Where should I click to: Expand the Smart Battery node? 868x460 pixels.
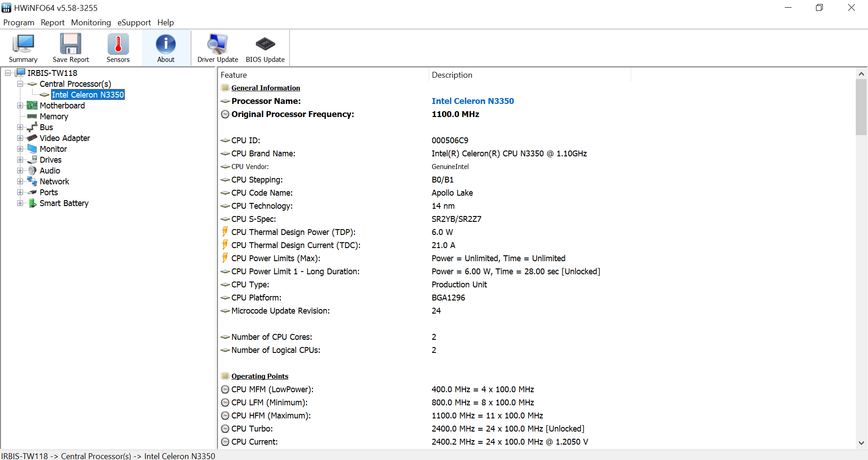(20, 203)
